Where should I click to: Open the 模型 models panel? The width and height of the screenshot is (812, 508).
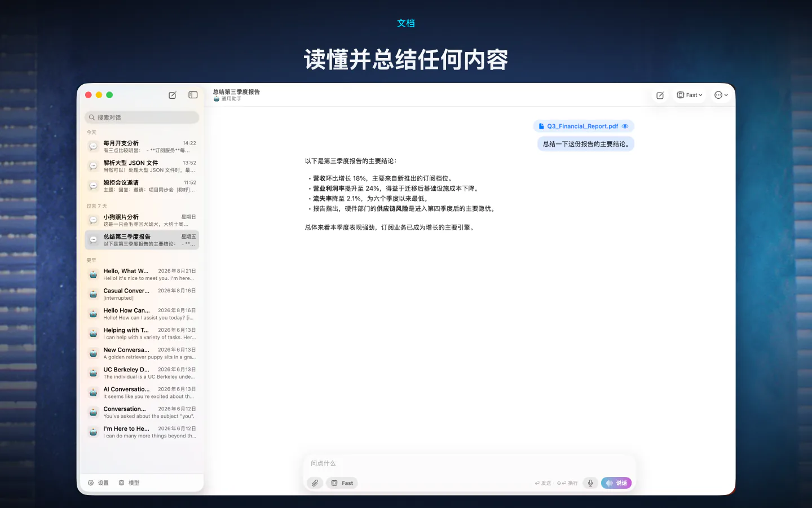click(x=129, y=483)
